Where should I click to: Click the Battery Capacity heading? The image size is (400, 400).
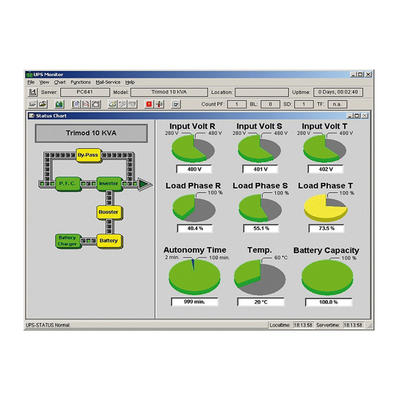pyautogui.click(x=326, y=250)
